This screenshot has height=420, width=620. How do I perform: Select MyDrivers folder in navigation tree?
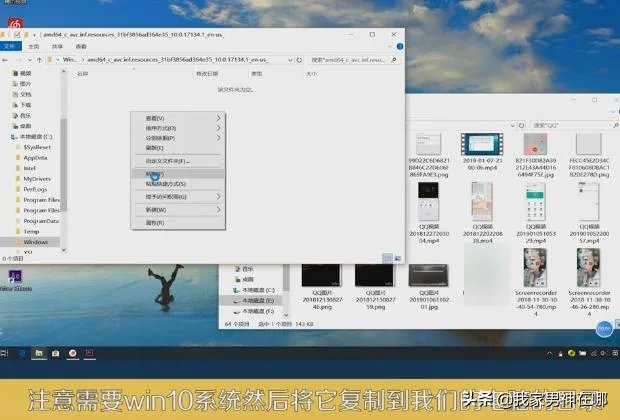(37, 179)
